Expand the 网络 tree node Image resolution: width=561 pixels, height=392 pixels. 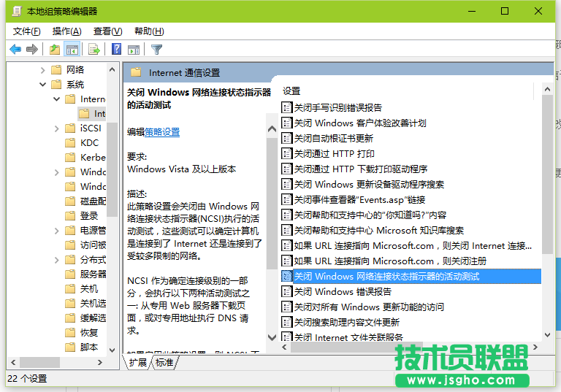click(x=42, y=70)
